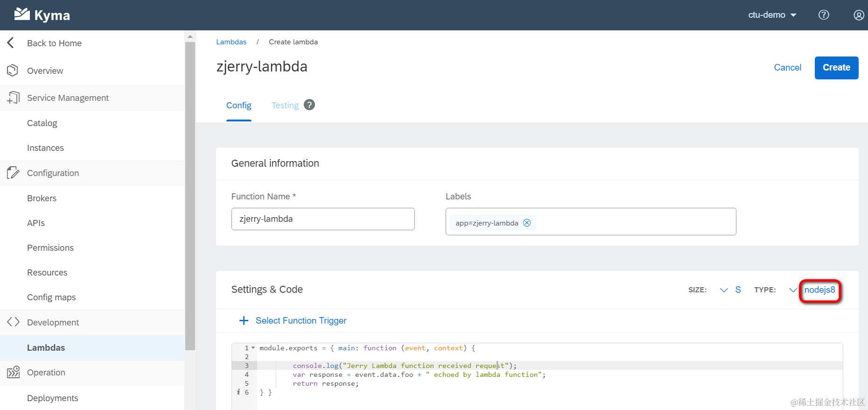Open the ctu-demo namespace dropdown
This screenshot has width=868, height=410.
772,15
